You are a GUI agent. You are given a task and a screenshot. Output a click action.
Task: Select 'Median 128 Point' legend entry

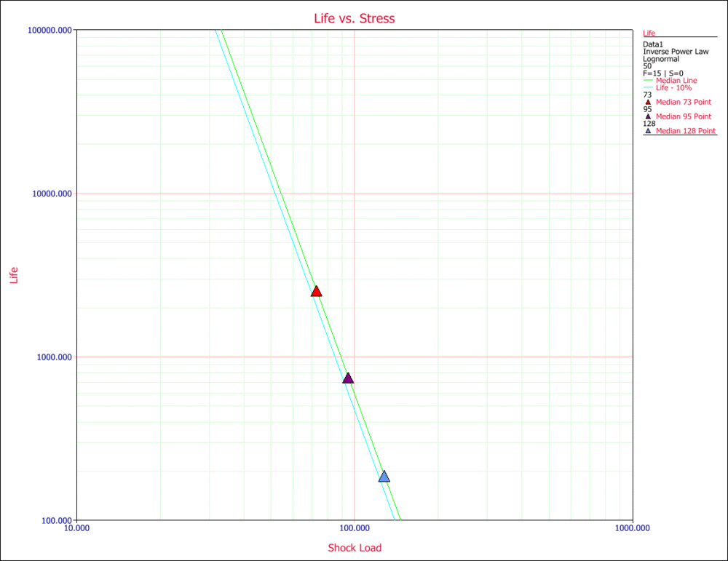pos(686,131)
